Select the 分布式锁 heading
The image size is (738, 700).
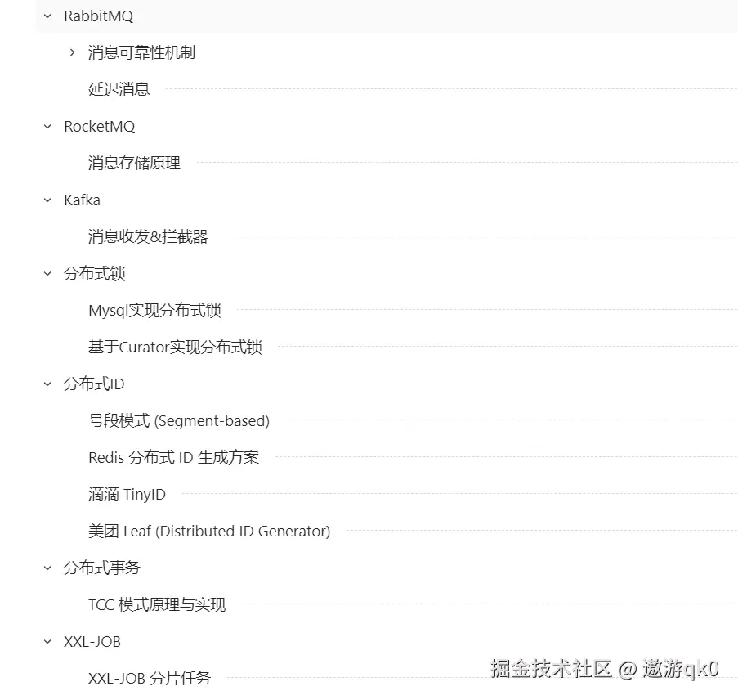pyautogui.click(x=95, y=273)
